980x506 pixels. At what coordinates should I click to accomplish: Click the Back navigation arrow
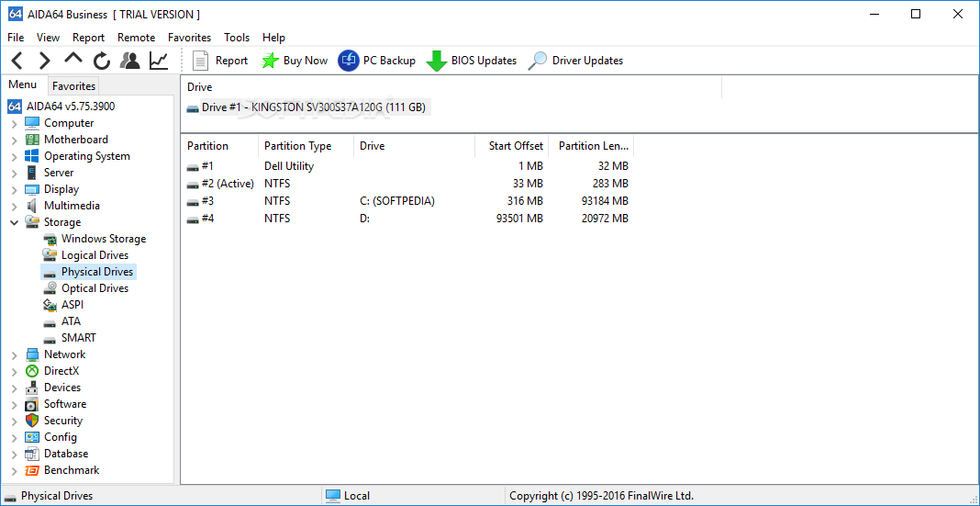17,61
